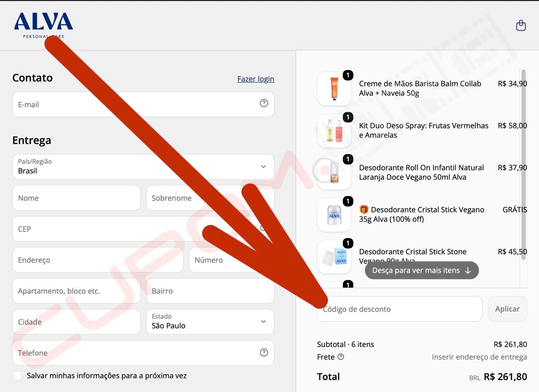Click the ALVA Personal Care logo
The image size is (539, 392).
pyautogui.click(x=43, y=25)
